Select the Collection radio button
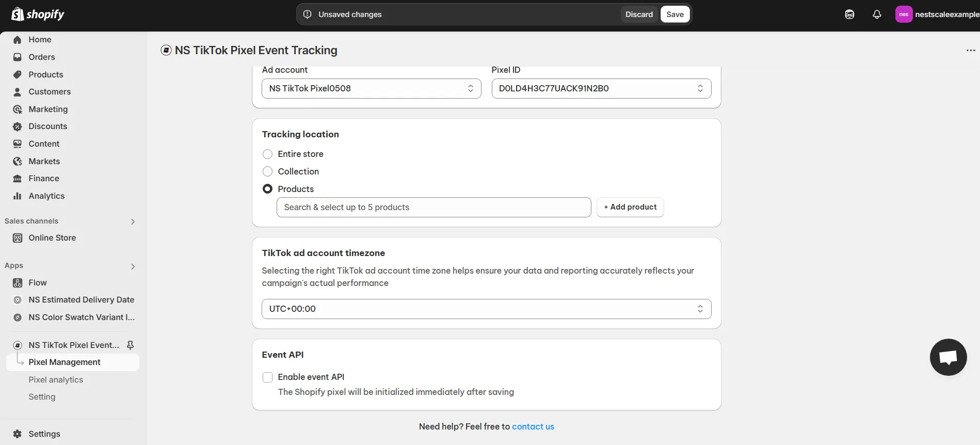This screenshot has height=445, width=980. click(267, 171)
